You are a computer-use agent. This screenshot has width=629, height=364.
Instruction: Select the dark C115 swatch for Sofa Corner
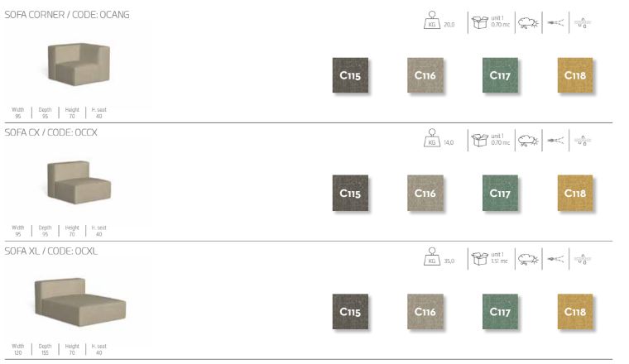(349, 75)
